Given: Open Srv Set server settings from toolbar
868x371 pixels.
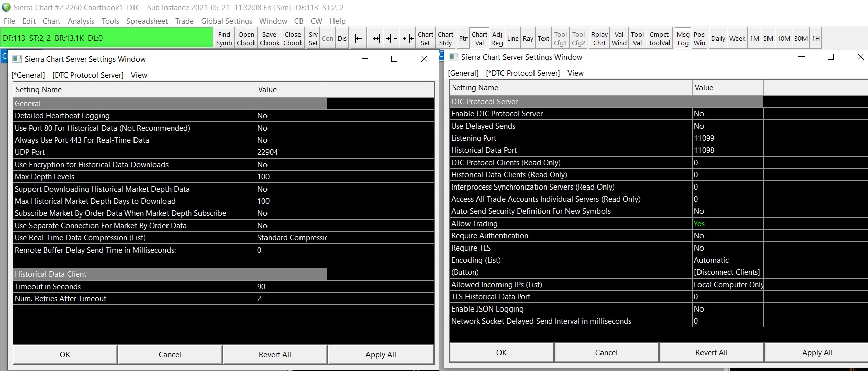Looking at the screenshot, I should coord(313,39).
